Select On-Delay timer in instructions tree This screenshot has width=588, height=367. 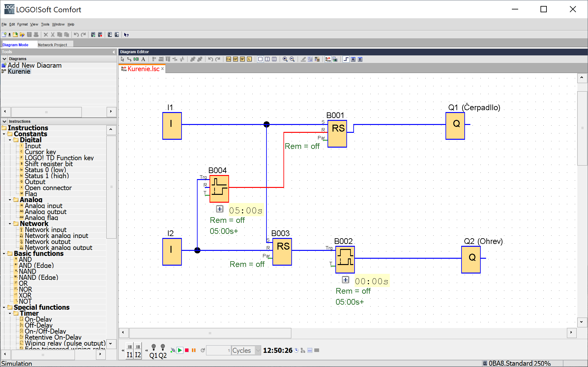coord(38,319)
